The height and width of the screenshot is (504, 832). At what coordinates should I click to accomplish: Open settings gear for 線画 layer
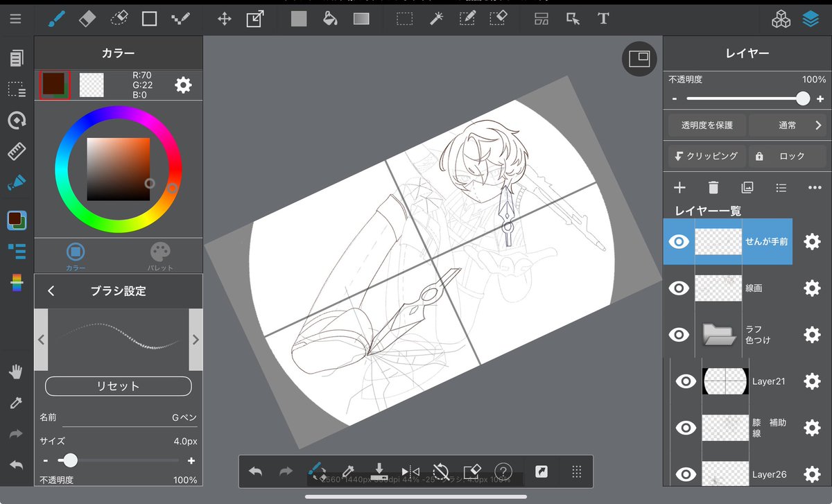[x=812, y=288]
